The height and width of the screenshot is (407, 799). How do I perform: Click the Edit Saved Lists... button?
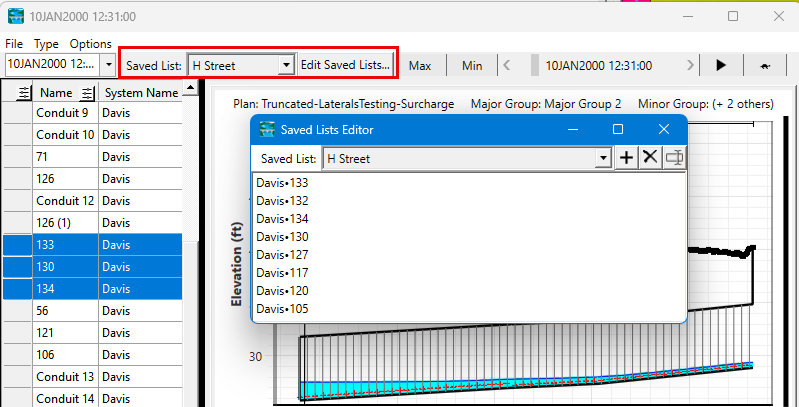[346, 65]
